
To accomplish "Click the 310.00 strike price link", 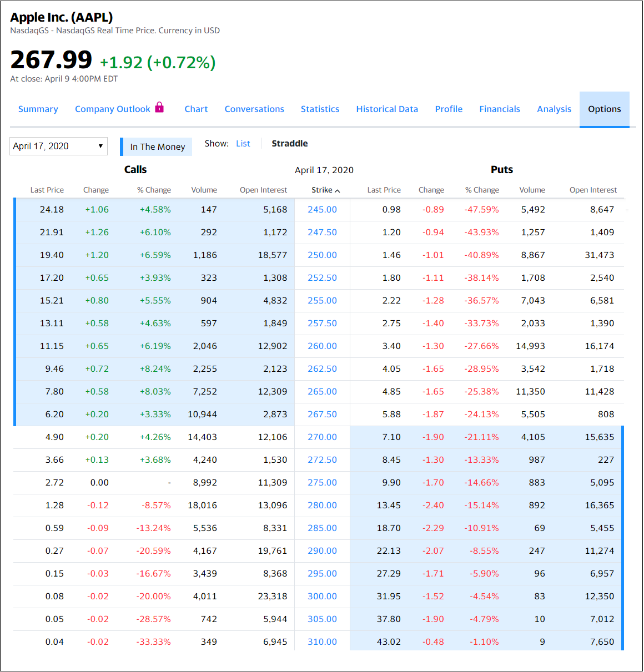I will 322,641.
